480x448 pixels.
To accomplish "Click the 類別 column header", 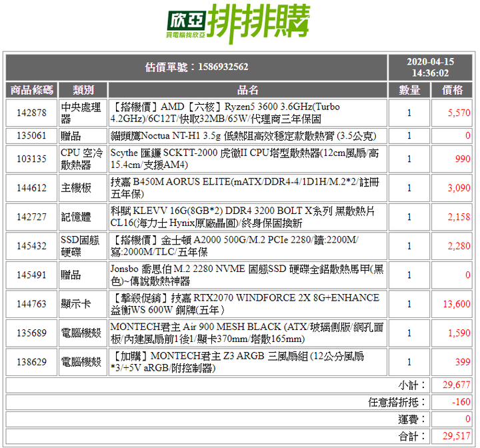I will [83, 90].
